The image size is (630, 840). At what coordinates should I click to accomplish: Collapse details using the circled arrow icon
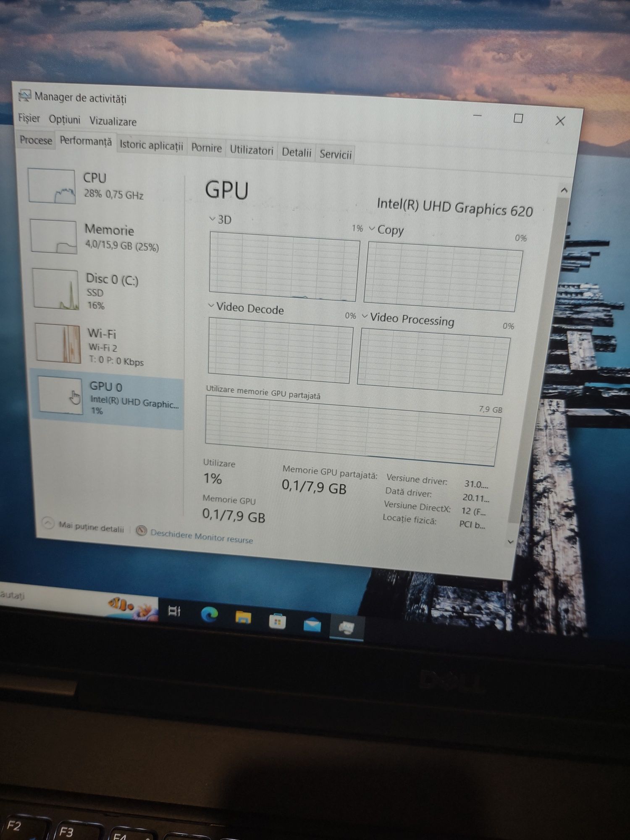pos(48,523)
